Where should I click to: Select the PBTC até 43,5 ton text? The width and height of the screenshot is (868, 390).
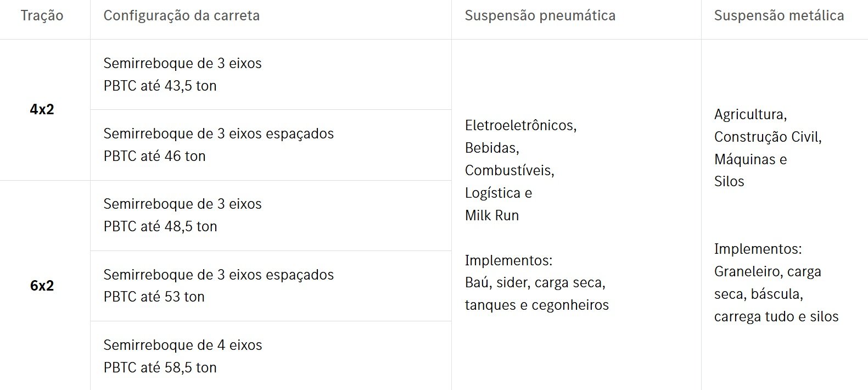160,86
